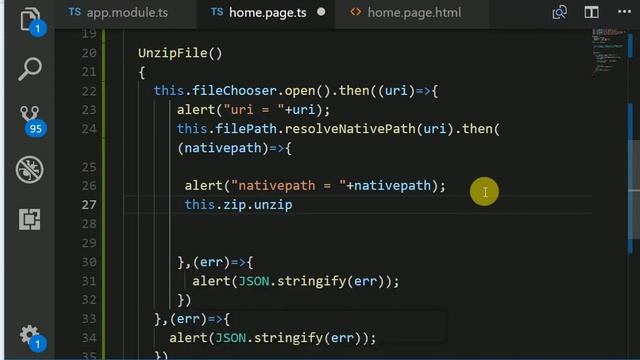Image resolution: width=640 pixels, height=360 pixels.
Task: Click fileChooser in line 22
Action: pos(234,91)
